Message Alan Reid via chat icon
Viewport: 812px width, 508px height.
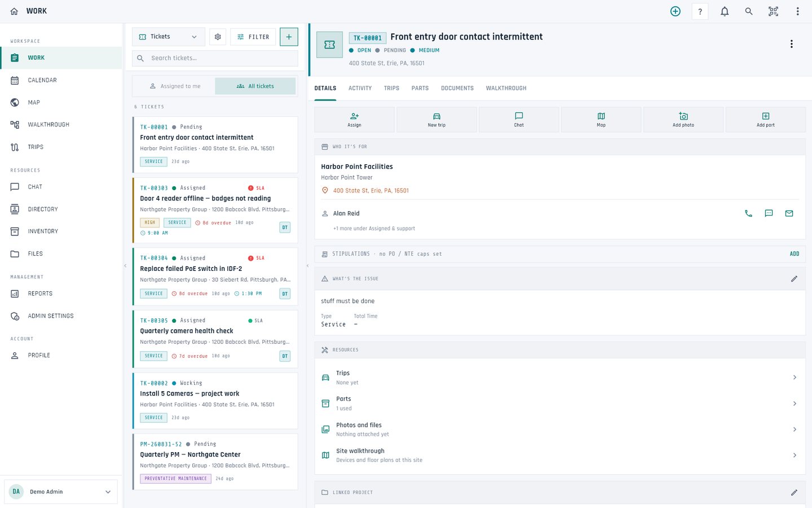769,213
